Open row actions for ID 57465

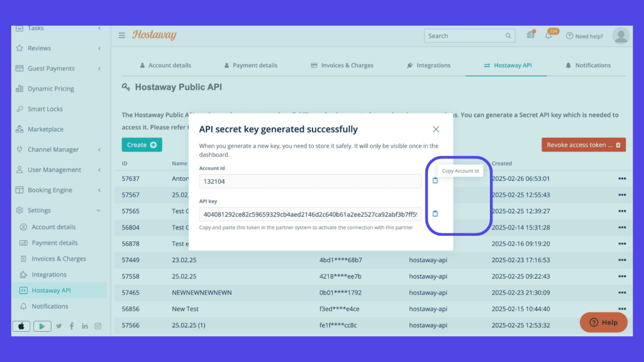tap(622, 293)
